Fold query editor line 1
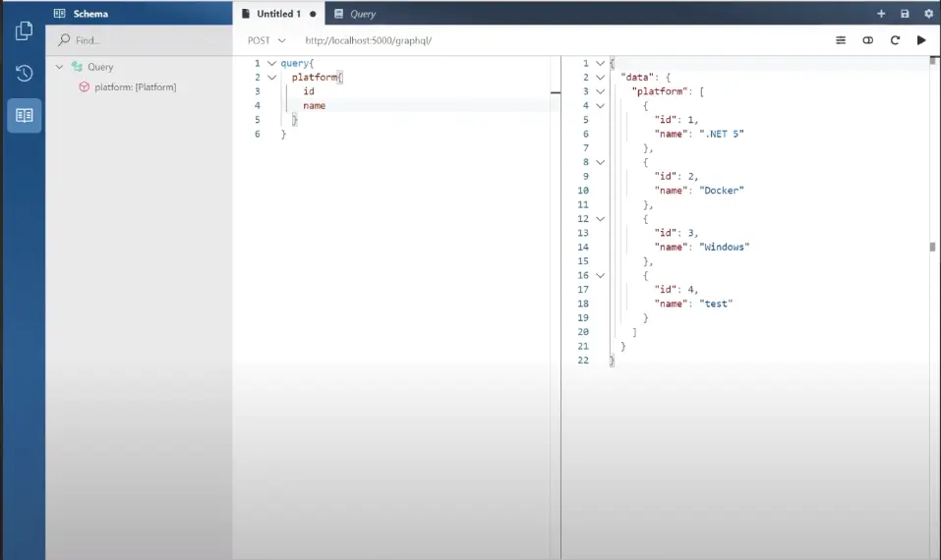 pyautogui.click(x=271, y=63)
